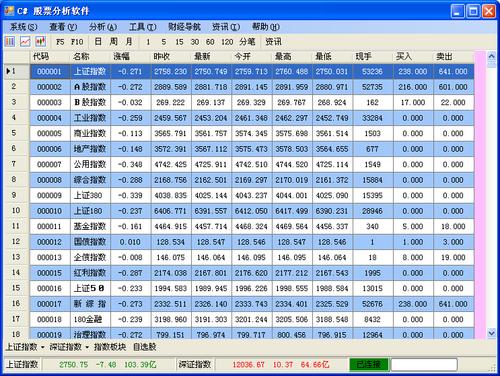Select the 工业指数 name cell
500x376 pixels.
tap(90, 118)
